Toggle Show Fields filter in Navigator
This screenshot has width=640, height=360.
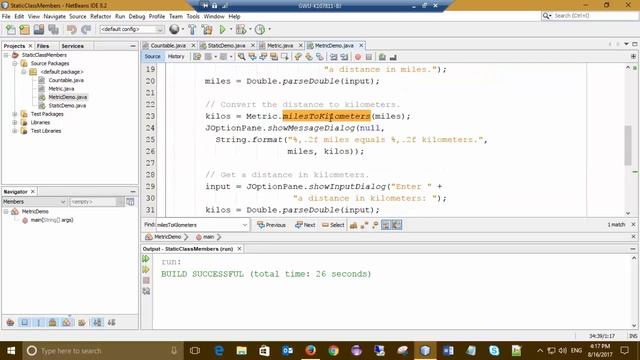pos(25,322)
